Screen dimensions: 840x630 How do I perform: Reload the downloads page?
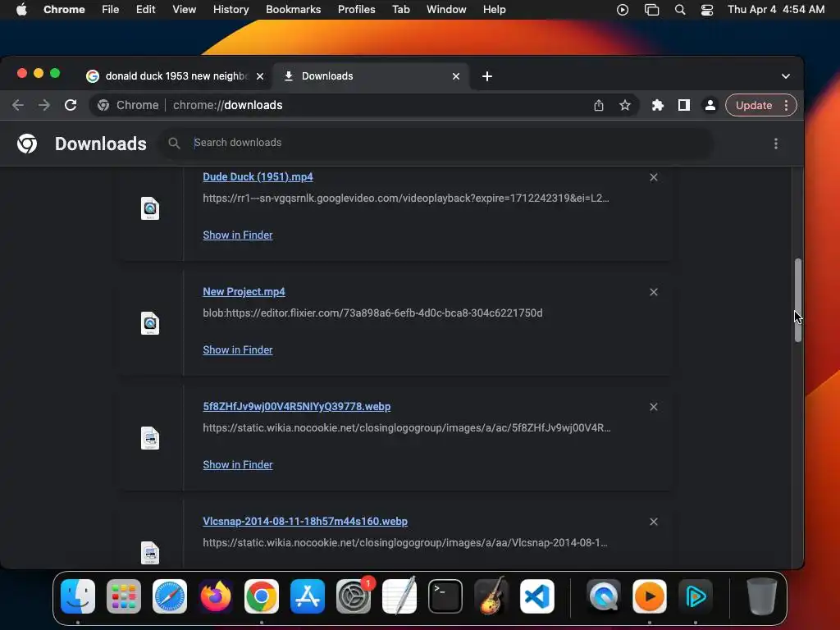(x=71, y=105)
